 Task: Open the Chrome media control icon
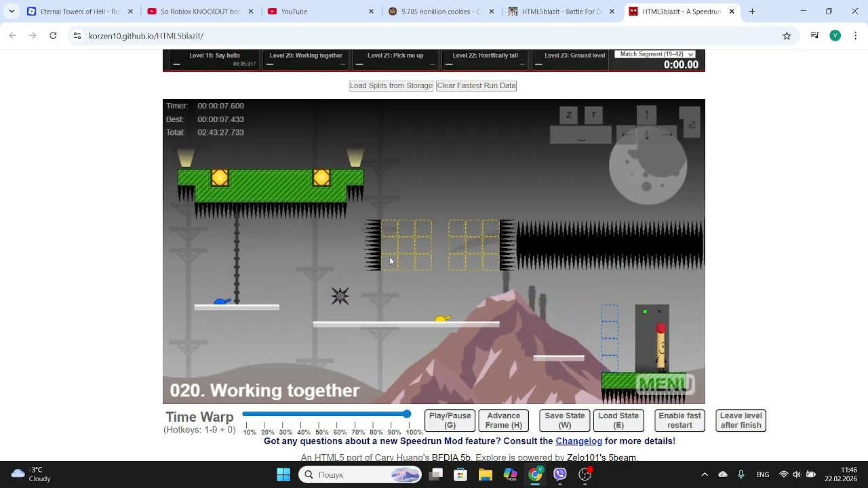[815, 36]
